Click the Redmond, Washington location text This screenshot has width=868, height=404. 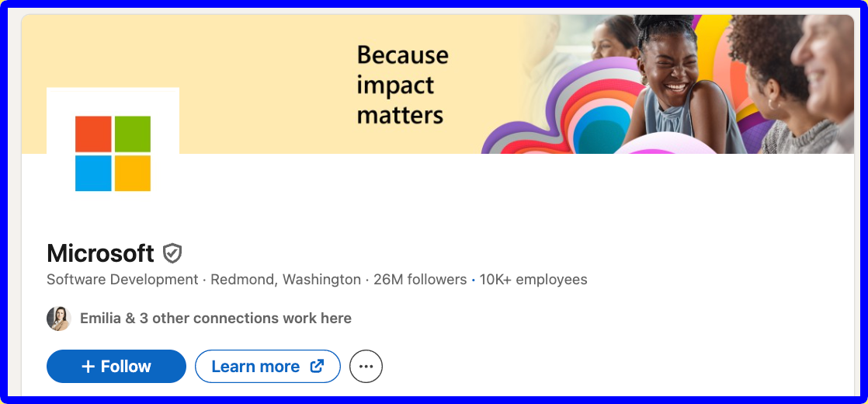click(x=286, y=280)
